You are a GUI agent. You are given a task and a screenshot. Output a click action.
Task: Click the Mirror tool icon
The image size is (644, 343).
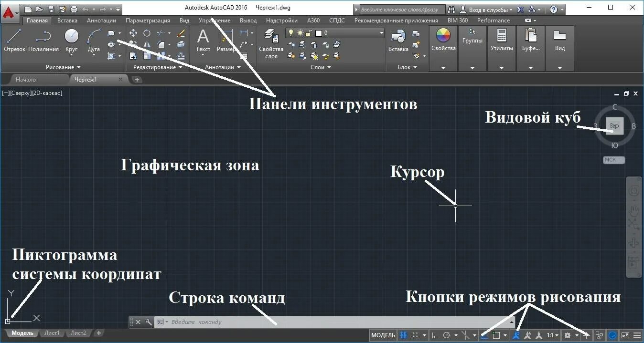tap(147, 44)
